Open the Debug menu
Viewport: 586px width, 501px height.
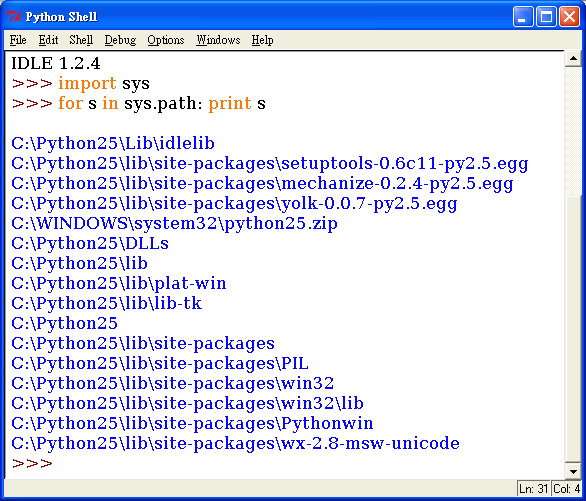[120, 40]
